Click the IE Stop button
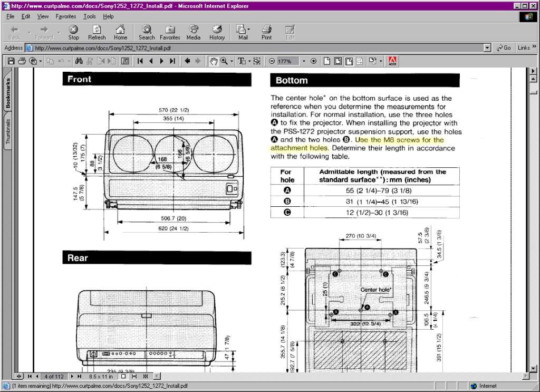Screen dimensions: 540x392 click(73, 33)
